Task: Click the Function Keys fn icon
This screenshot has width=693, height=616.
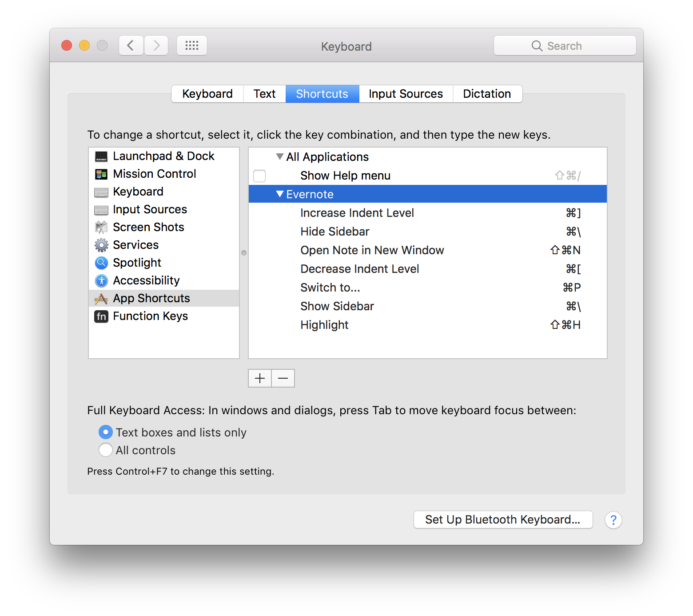Action: click(101, 316)
